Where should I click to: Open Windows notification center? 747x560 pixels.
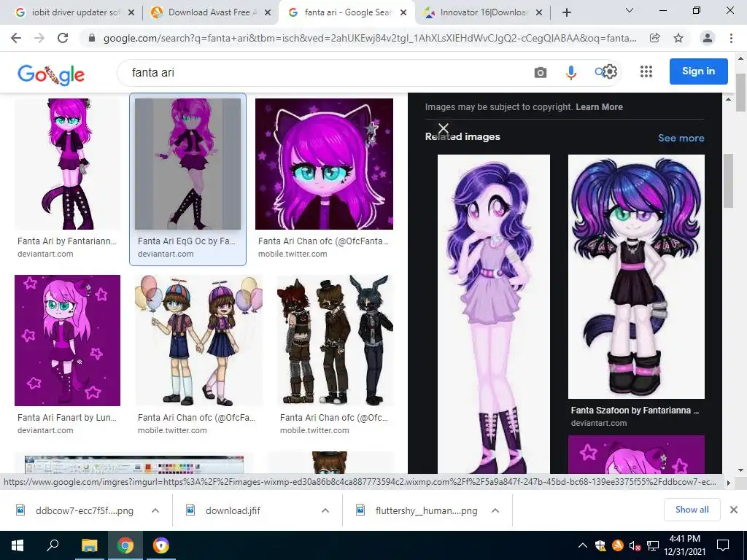pyautogui.click(x=723, y=545)
